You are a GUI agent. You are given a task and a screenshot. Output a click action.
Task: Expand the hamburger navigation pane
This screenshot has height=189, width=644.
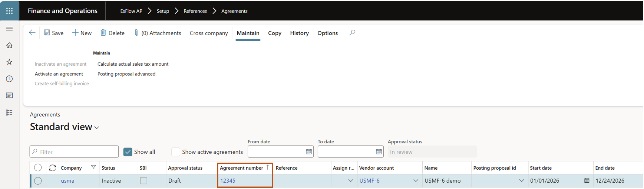click(9, 29)
